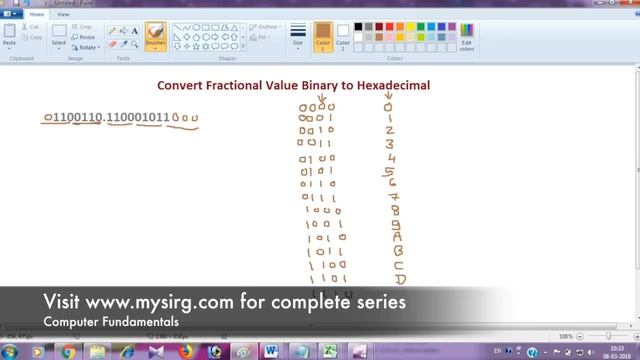Choose the Triangle shape
The width and height of the screenshot is (640, 360).
click(234, 28)
